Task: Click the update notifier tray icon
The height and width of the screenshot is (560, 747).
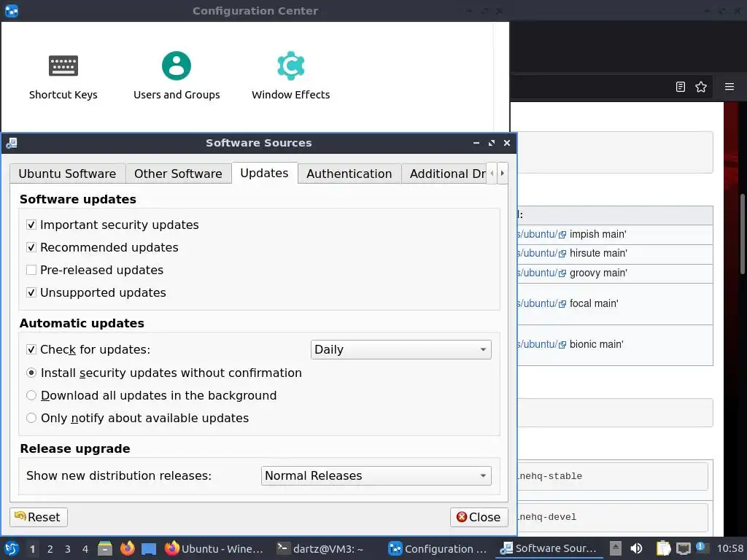Action: pyautogui.click(x=701, y=548)
